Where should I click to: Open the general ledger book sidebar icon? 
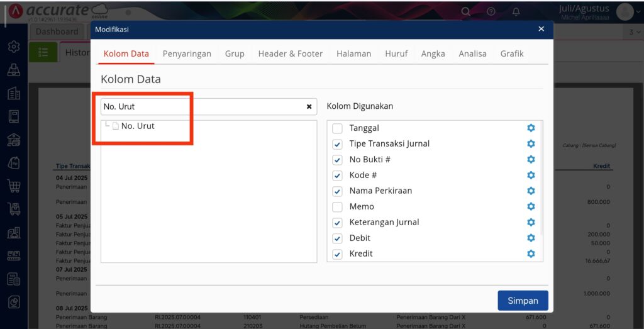point(14,116)
